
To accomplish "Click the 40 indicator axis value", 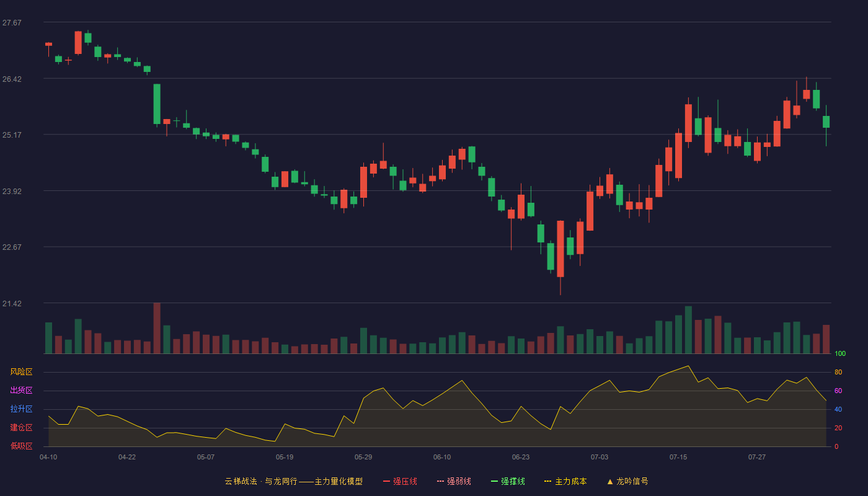I will [838, 409].
